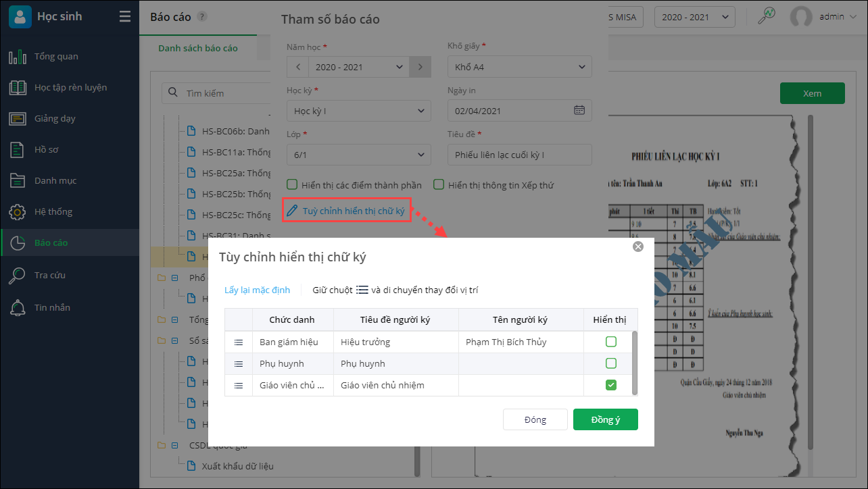868x489 pixels.
Task: Collapse the Tổng tree folder
Action: (x=175, y=319)
